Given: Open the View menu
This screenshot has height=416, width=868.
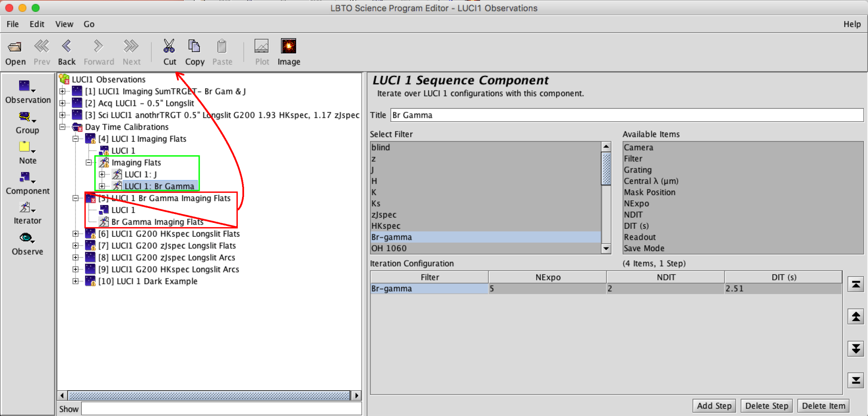Looking at the screenshot, I should tap(64, 24).
